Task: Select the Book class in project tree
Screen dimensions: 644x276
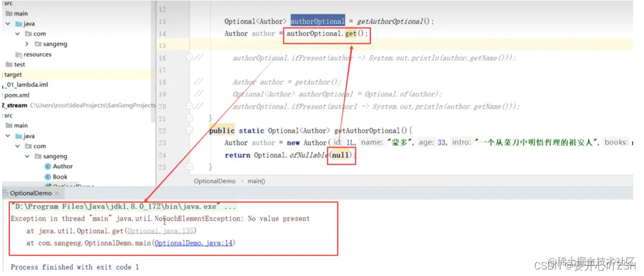Action: [x=60, y=177]
